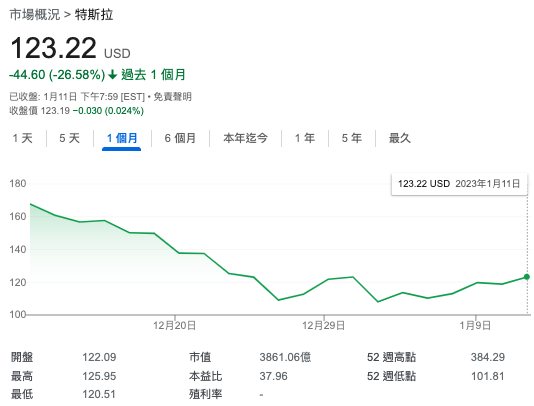Click the high value 125.95
Screen dimensions: 534x406
pos(99,376)
